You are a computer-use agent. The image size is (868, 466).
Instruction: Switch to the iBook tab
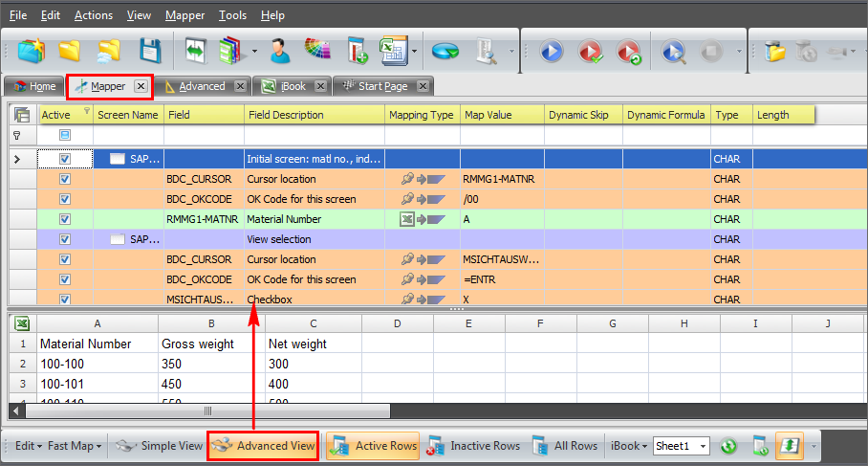[293, 86]
